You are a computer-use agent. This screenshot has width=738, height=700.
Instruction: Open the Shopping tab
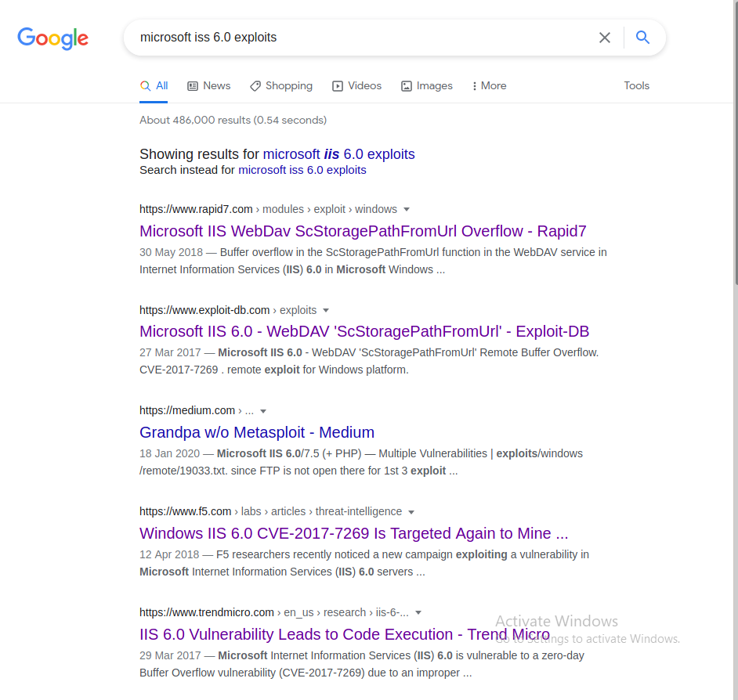point(281,86)
